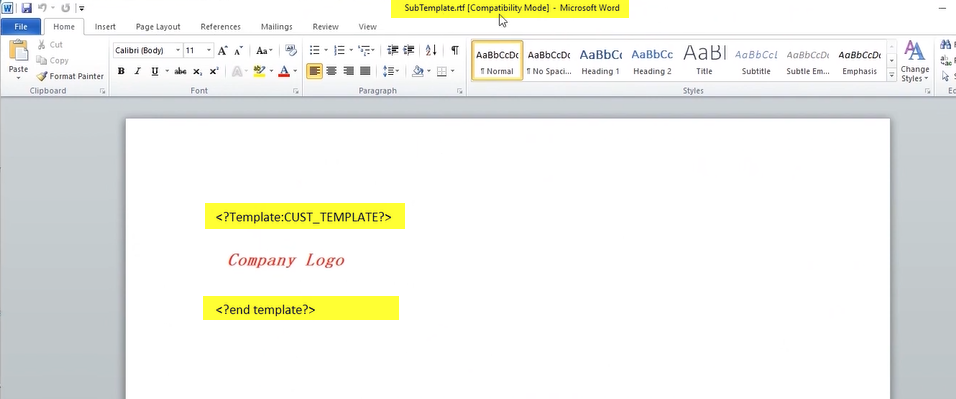Image resolution: width=956 pixels, height=399 pixels.
Task: Select Align Text Right
Action: pos(348,71)
